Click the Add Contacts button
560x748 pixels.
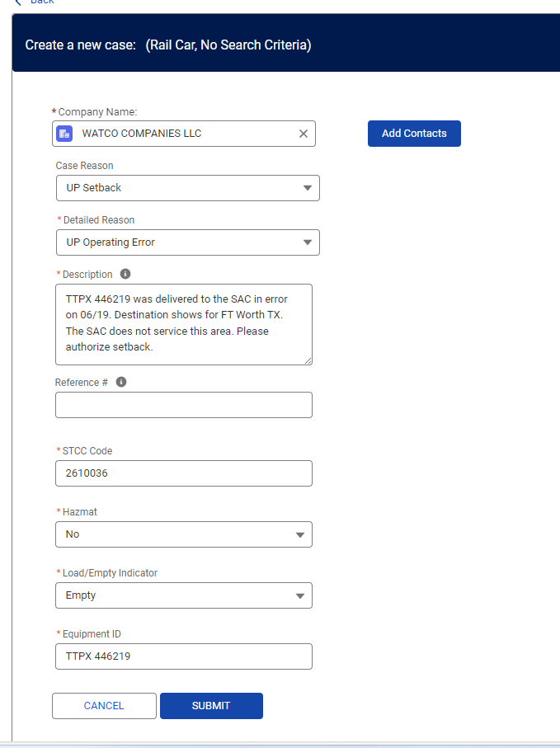pyautogui.click(x=414, y=134)
